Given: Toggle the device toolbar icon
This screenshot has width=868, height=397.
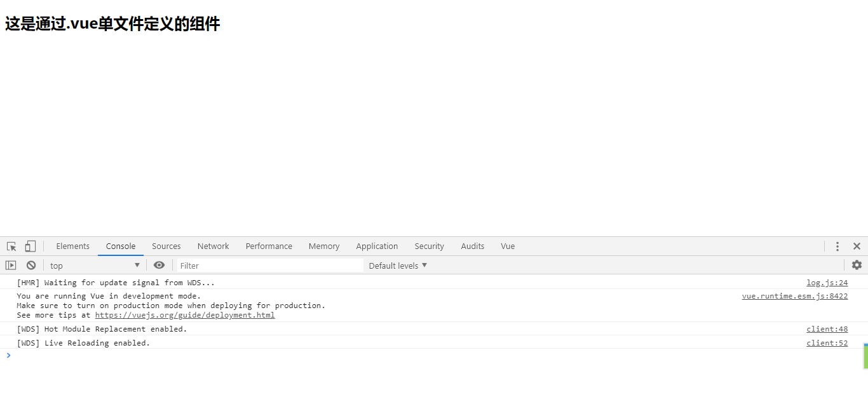Looking at the screenshot, I should click(x=30, y=246).
